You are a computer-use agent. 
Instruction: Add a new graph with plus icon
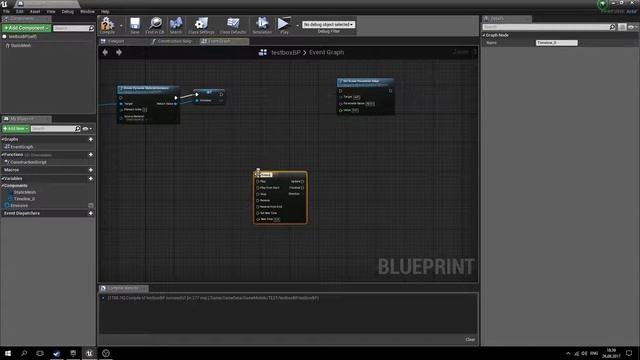pos(91,139)
